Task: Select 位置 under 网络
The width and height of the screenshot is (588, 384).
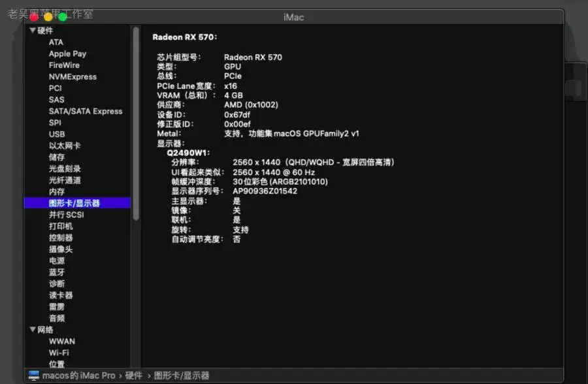Action: (57, 364)
